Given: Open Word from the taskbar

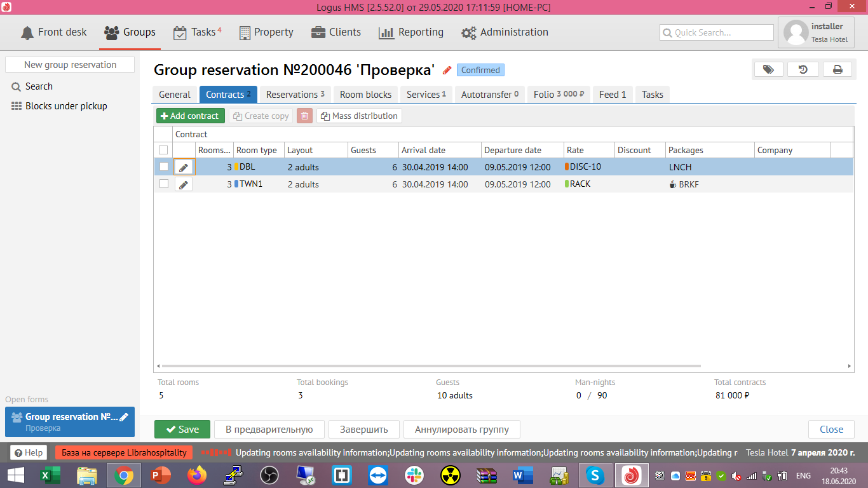Looking at the screenshot, I should click(x=523, y=475).
